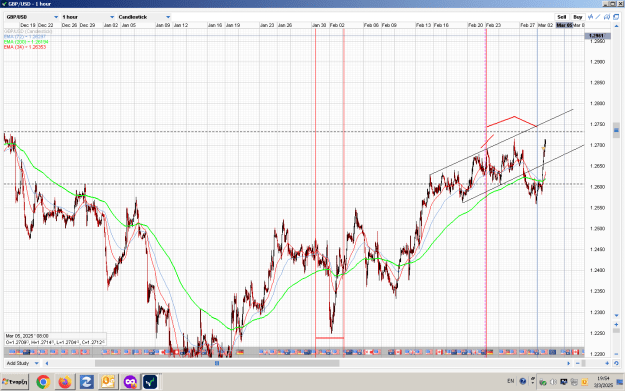Viewport: 625px width, 391px height.
Task: Click the horizontal time scrollbar thumb
Action: (x=217, y=363)
